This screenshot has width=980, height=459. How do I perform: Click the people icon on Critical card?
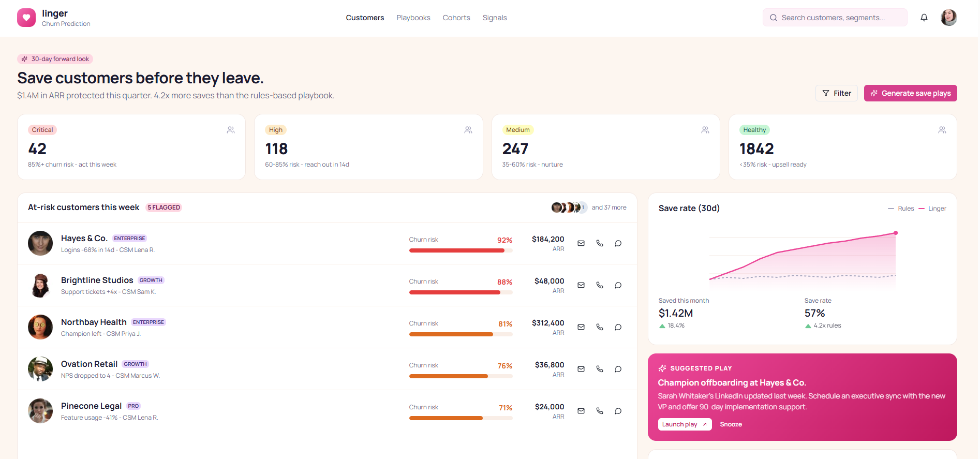pyautogui.click(x=231, y=130)
